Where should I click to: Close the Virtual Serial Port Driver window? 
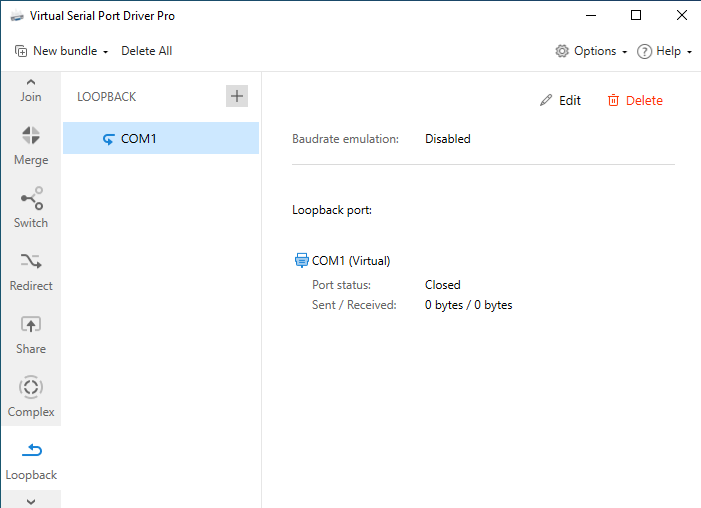[681, 16]
